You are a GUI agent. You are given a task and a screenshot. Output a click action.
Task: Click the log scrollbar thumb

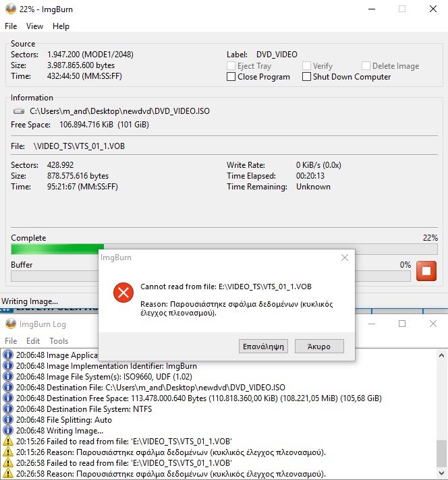[x=441, y=453]
